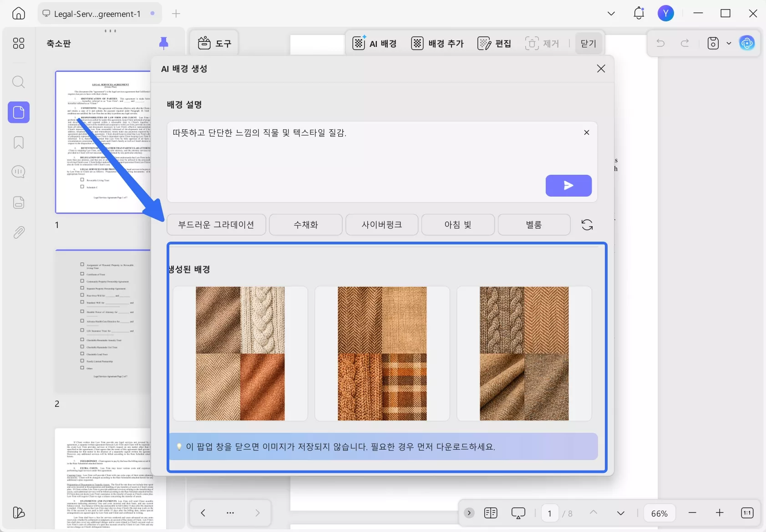This screenshot has height=532, width=766.
Task: Select the first generated fabric background thumbnail
Action: (240, 353)
